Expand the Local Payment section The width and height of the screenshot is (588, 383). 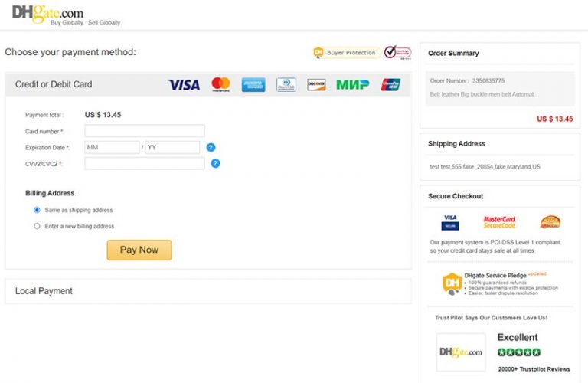pos(44,291)
